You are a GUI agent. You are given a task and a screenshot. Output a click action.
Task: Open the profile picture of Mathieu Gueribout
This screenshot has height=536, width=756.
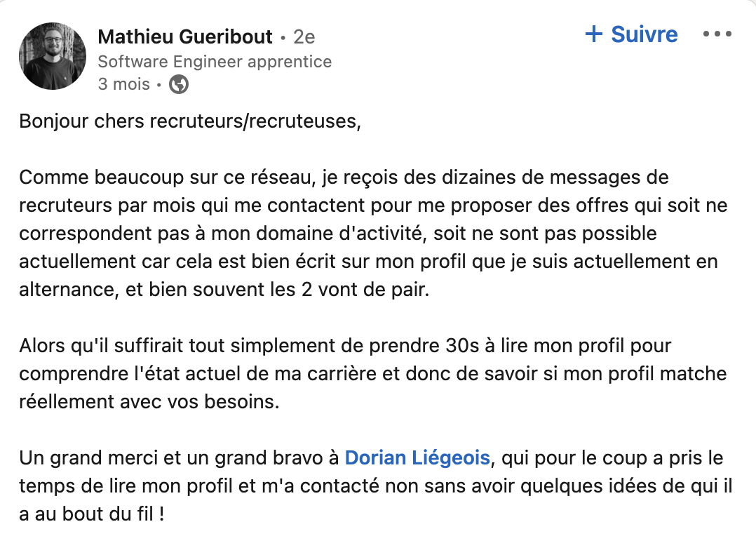pyautogui.click(x=53, y=55)
